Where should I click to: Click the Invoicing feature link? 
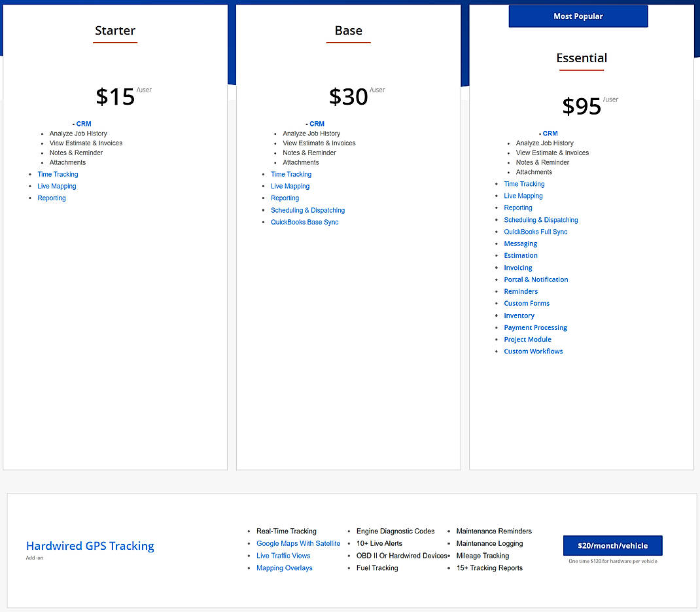[518, 268]
